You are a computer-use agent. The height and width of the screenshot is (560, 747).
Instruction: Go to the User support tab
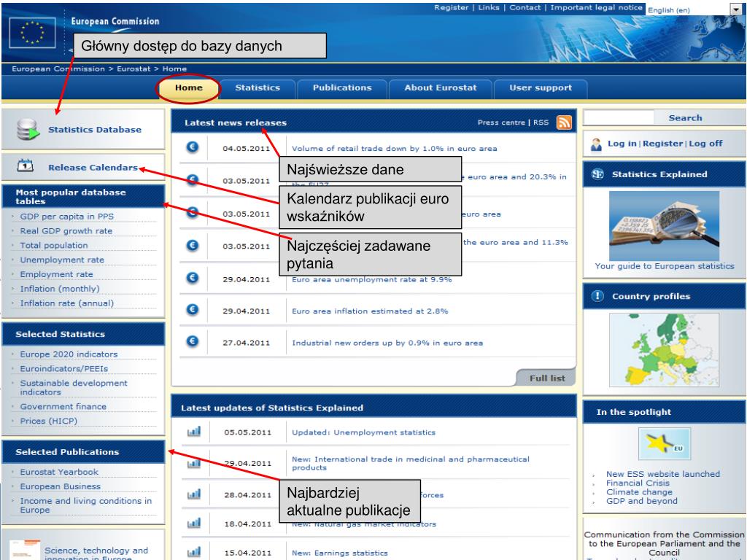(541, 88)
